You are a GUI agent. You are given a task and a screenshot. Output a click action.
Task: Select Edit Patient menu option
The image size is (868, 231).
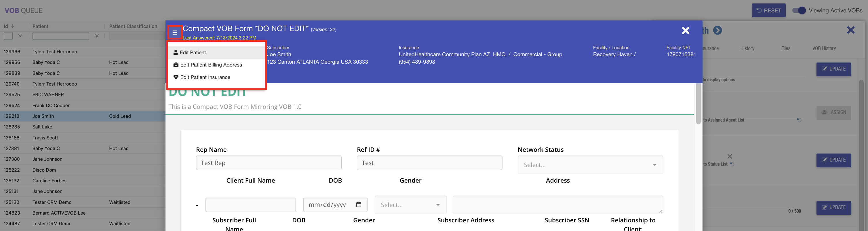pyautogui.click(x=193, y=53)
